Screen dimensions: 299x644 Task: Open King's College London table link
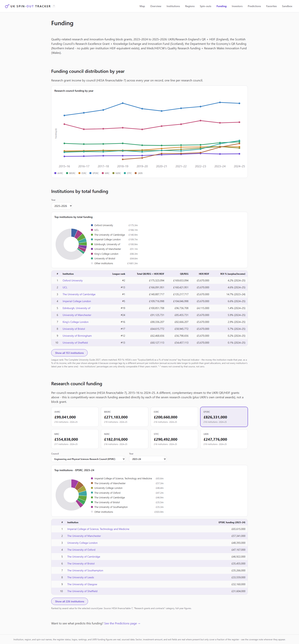coord(75,322)
